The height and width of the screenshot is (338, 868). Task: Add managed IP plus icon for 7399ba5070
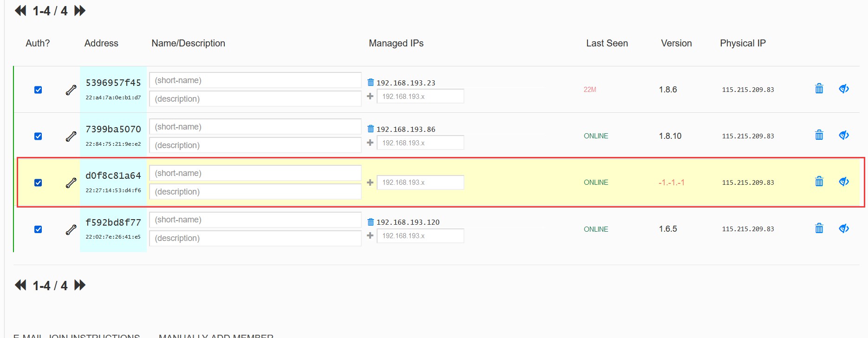(370, 143)
